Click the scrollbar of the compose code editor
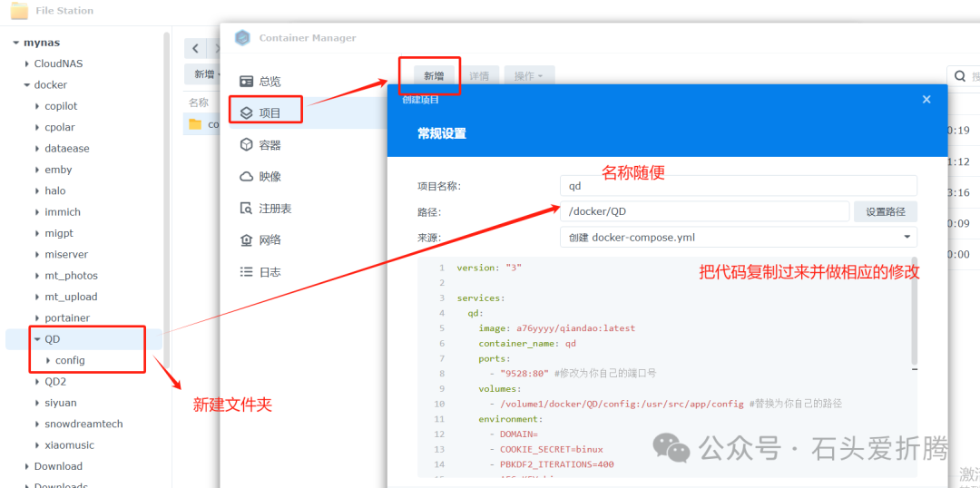 pos(915,310)
